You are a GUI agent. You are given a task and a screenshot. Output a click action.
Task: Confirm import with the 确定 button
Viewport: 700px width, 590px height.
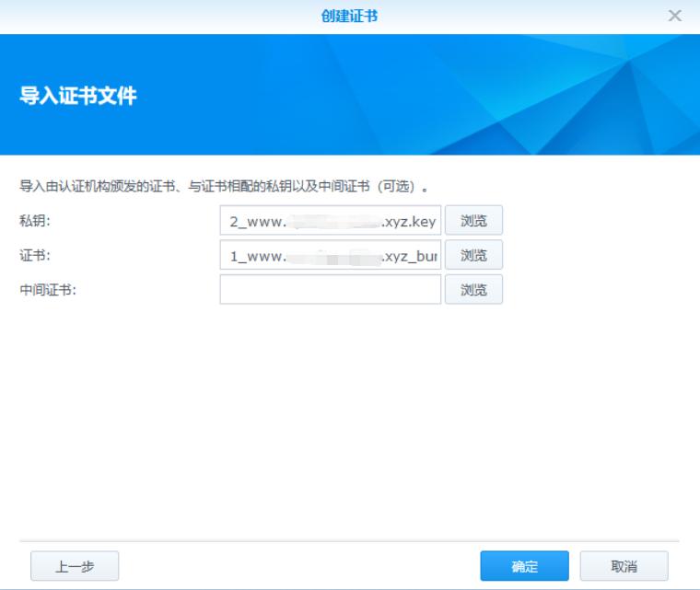click(525, 566)
